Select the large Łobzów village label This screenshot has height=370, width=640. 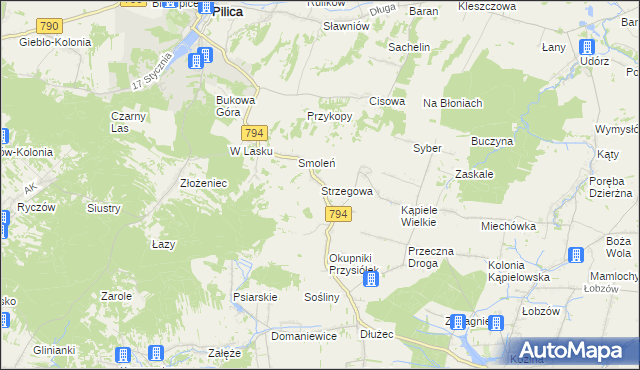(541, 311)
